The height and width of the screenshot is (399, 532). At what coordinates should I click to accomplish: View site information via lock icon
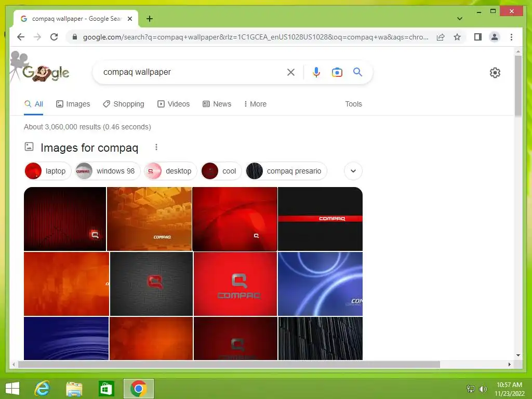75,37
